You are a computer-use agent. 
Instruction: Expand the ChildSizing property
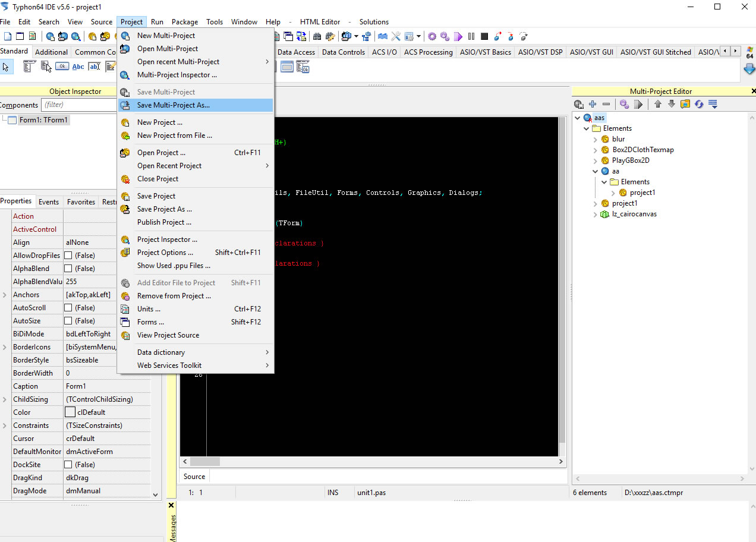[5, 399]
